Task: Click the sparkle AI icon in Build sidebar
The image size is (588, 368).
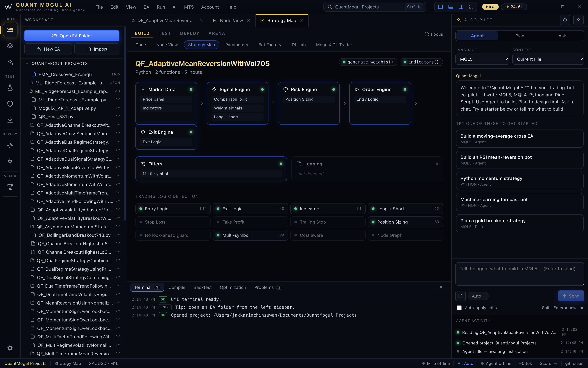Action: pyautogui.click(x=10, y=62)
